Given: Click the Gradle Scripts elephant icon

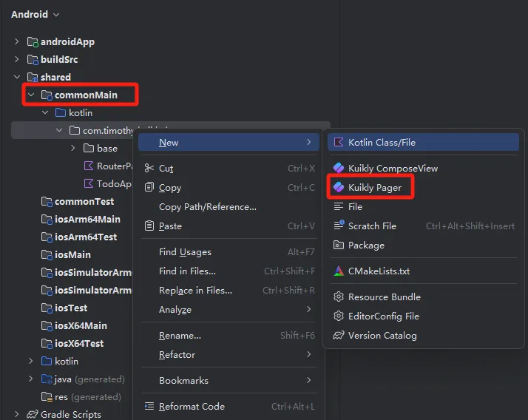Looking at the screenshot, I should click(33, 414).
